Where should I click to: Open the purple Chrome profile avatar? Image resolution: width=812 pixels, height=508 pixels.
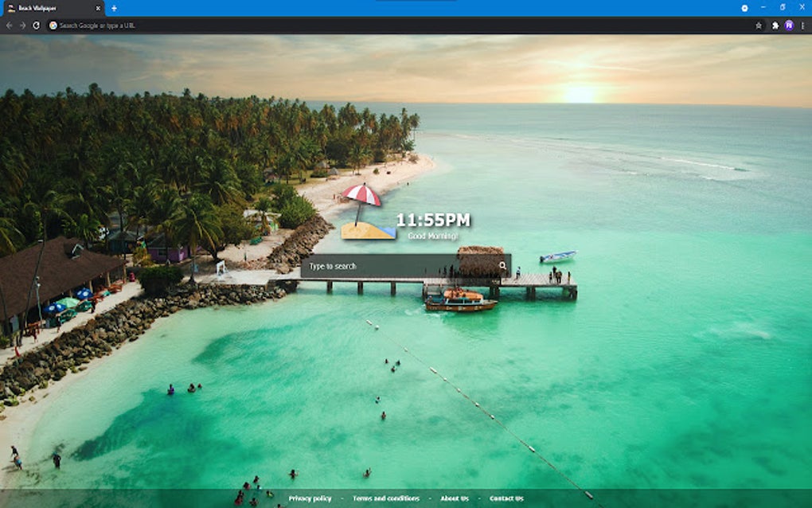click(x=790, y=25)
